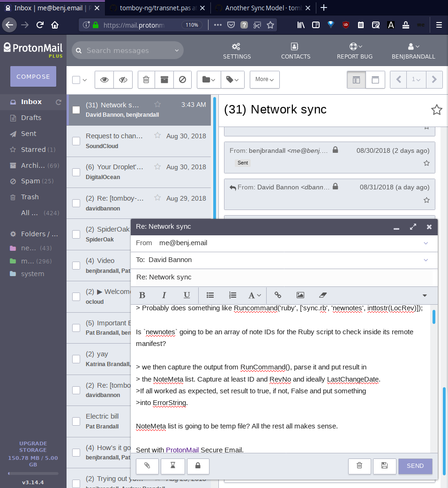The height and width of the screenshot is (488, 448).
Task: Apply bold formatting in composer
Action: coord(142,295)
